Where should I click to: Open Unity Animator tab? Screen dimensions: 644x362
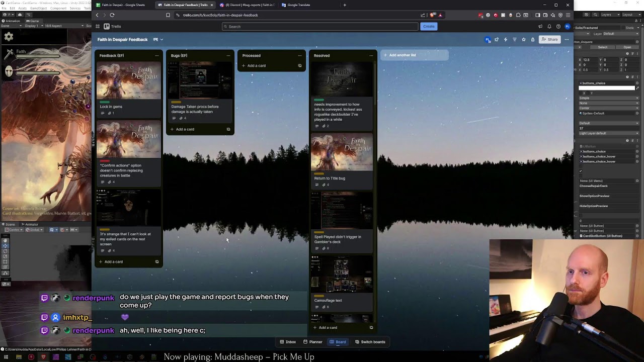click(30, 224)
